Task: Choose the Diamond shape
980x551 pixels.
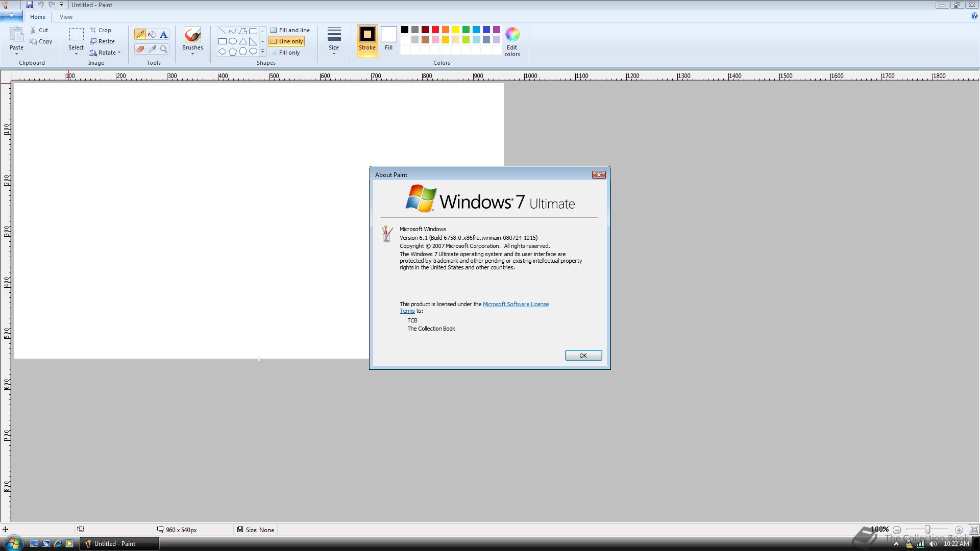Action: click(x=223, y=52)
